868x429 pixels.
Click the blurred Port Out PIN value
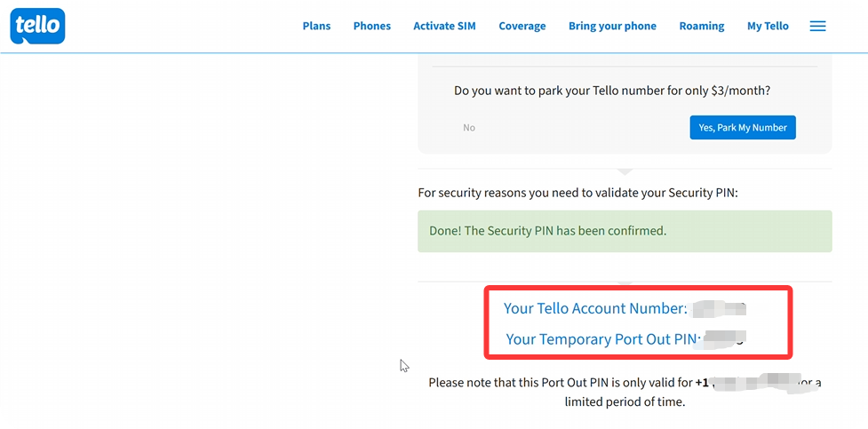point(723,338)
